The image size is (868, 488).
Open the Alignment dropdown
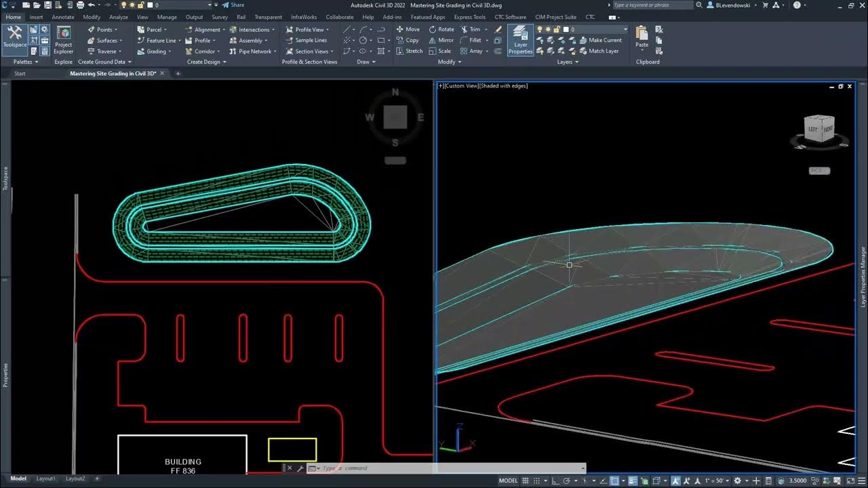(x=205, y=29)
